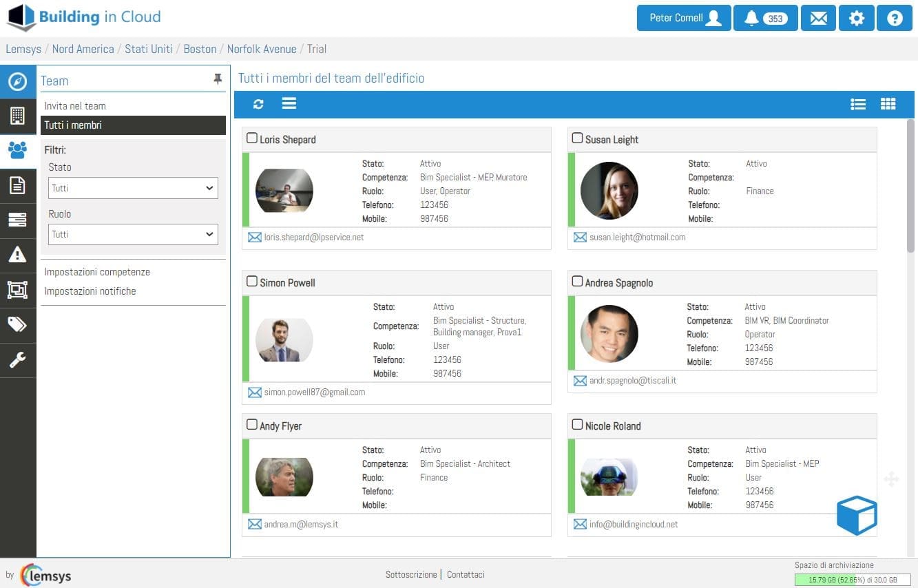Click the move arrows handle icon

(x=891, y=479)
